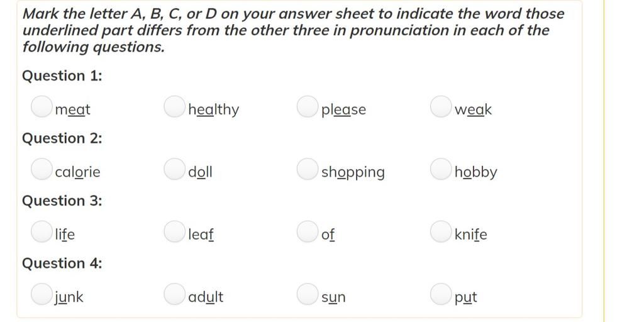Image resolution: width=644 pixels, height=322 pixels.
Task: Pick the 'knife' radio option
Action: pos(441,232)
